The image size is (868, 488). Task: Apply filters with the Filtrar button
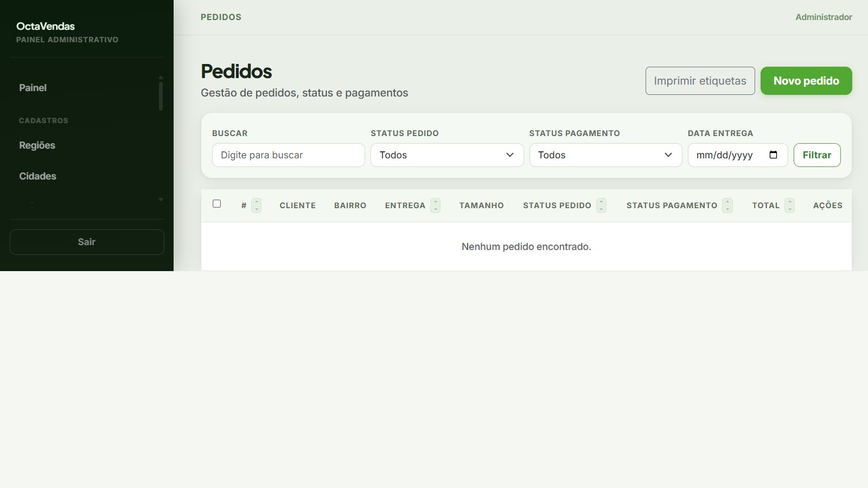coord(817,155)
